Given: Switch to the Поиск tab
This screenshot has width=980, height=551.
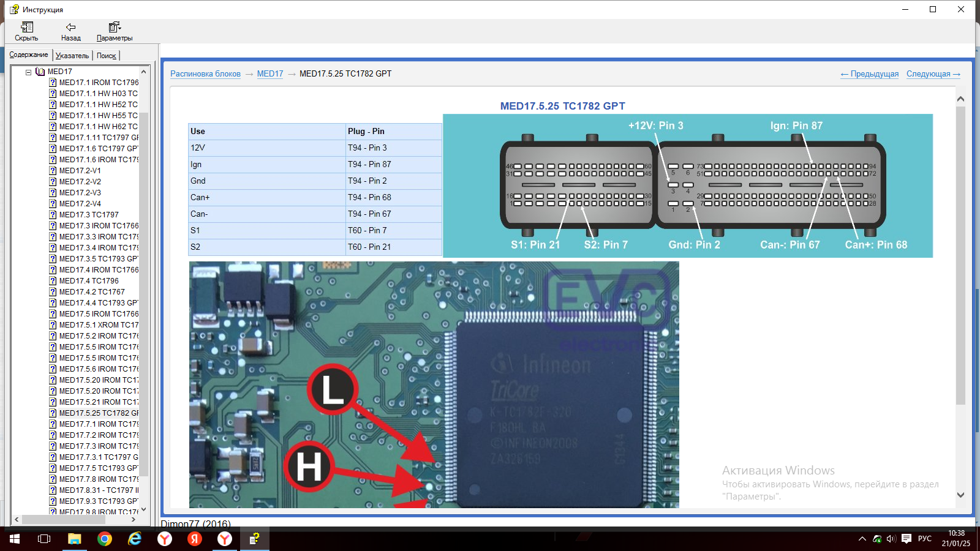Looking at the screenshot, I should click(106, 56).
